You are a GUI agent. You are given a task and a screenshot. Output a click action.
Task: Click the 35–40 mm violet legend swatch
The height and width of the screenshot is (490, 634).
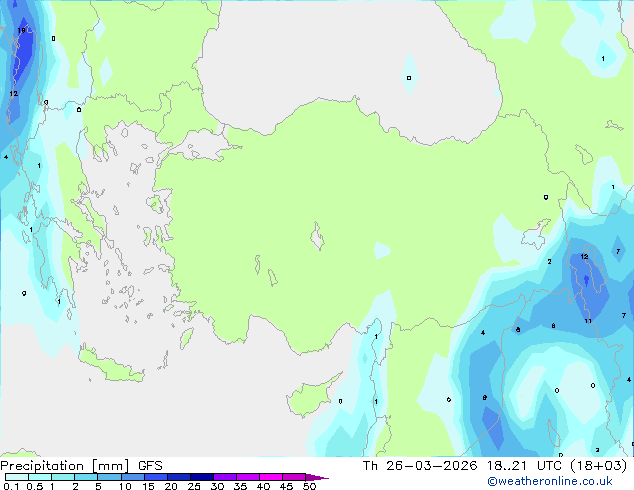pyautogui.click(x=247, y=477)
